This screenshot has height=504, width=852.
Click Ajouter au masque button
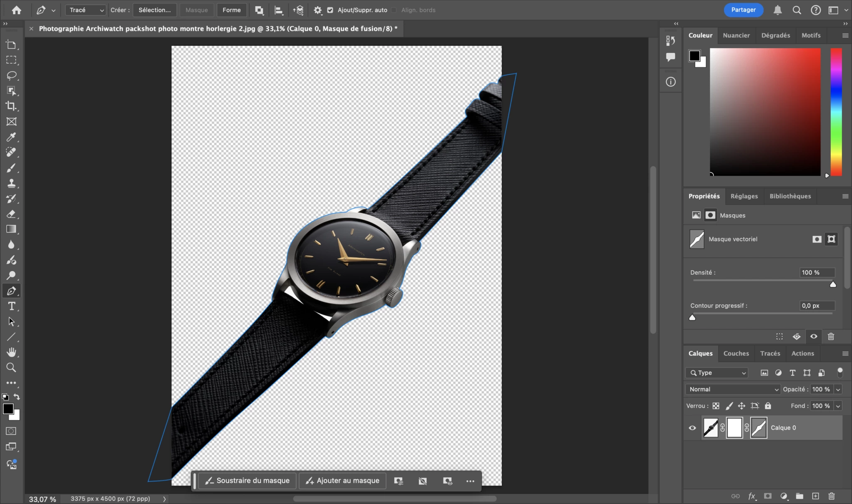click(342, 481)
